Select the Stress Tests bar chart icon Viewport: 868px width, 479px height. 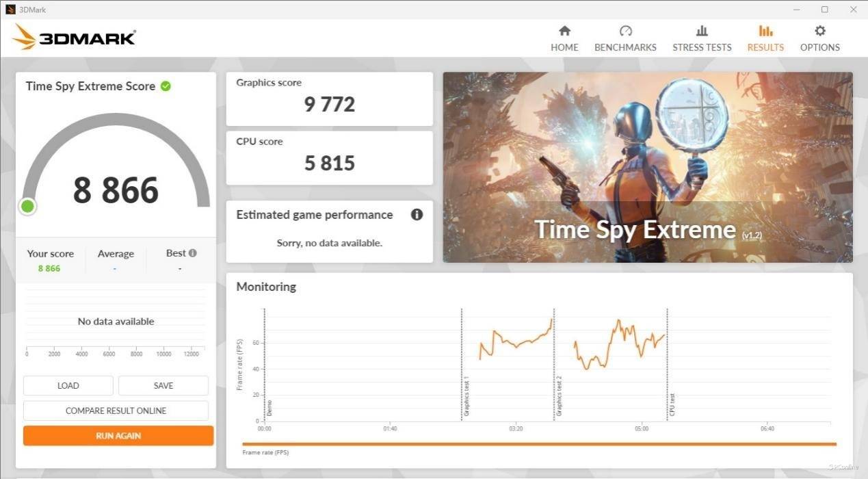tap(702, 31)
